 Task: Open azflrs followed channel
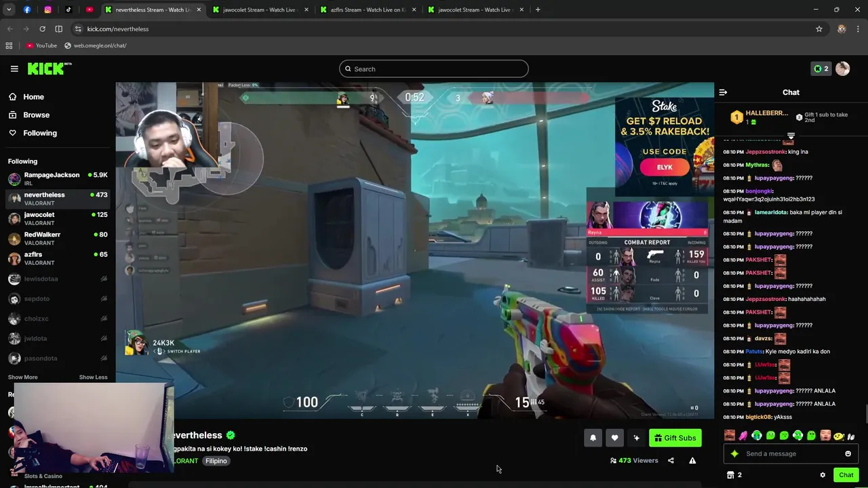[x=58, y=258]
